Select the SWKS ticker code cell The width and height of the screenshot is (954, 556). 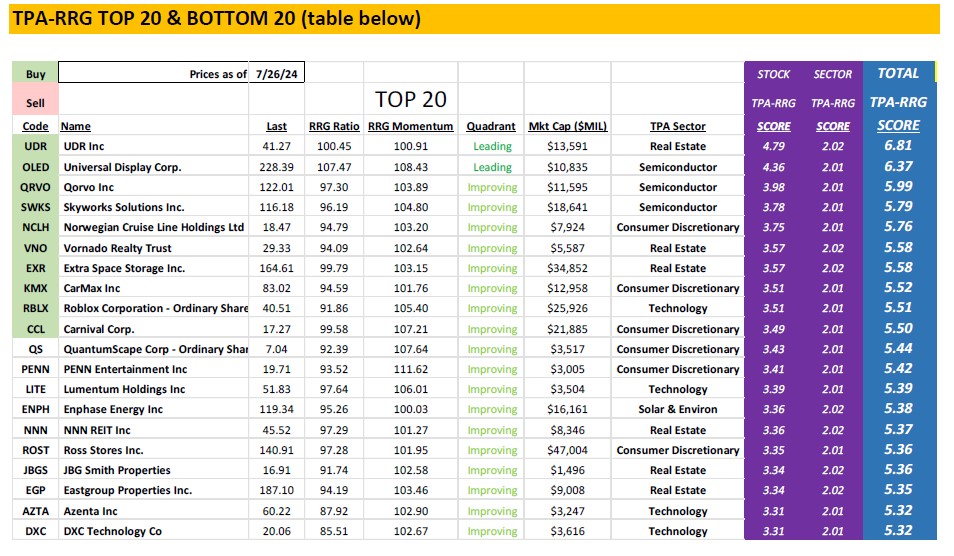tap(35, 207)
